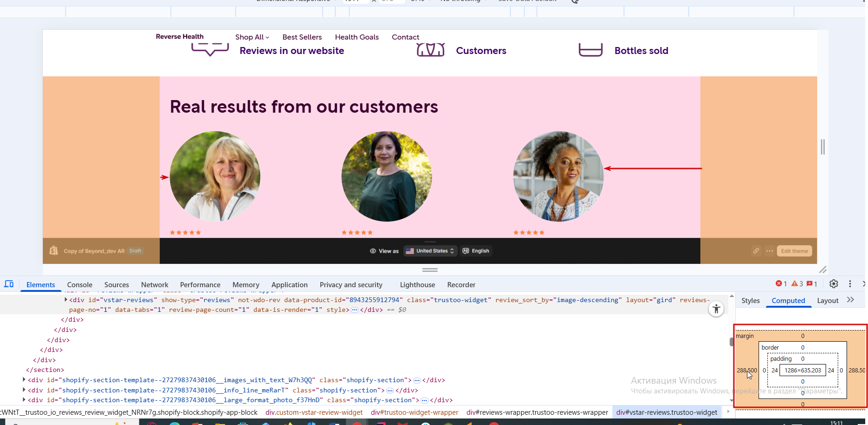Click the accessibility floating button
This screenshot has width=868, height=425.
pos(716,309)
